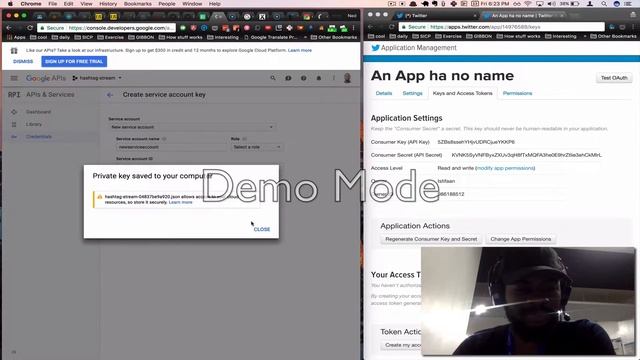The width and height of the screenshot is (640, 360).
Task: Go back from Create service account key
Action: point(110,95)
